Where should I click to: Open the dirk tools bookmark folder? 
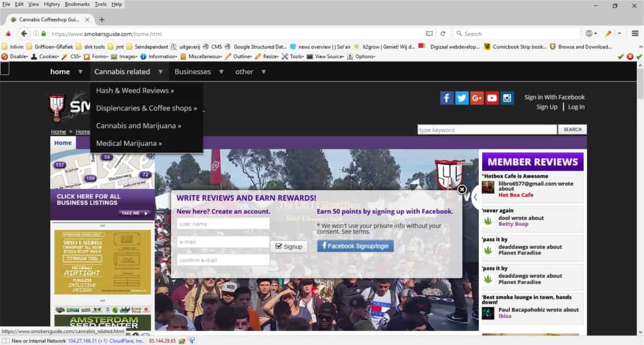click(90, 47)
